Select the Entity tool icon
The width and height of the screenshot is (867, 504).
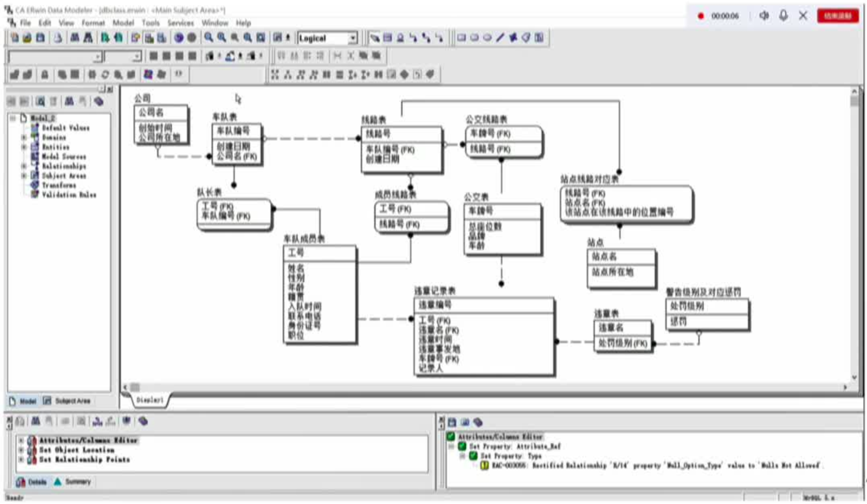[x=388, y=38]
